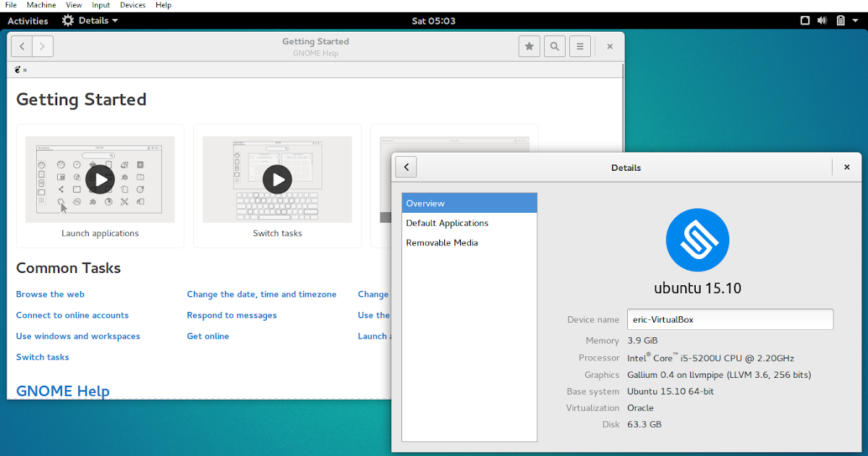Click the Common Tasks heading
Screen dimensions: 868x456
68,268
